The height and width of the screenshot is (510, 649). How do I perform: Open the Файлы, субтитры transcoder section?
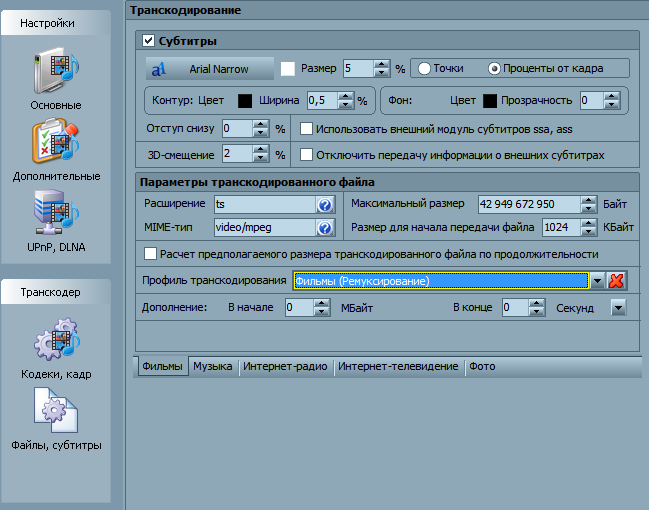pos(56,420)
